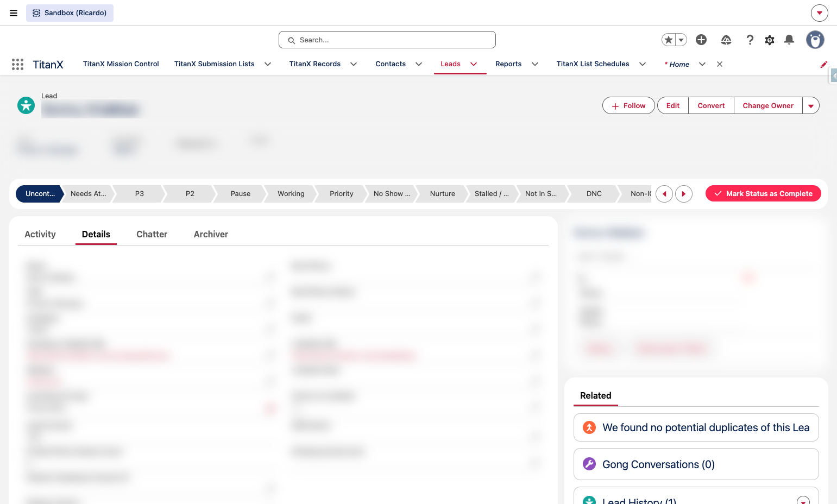
Task: Follow this lead
Action: (x=628, y=106)
